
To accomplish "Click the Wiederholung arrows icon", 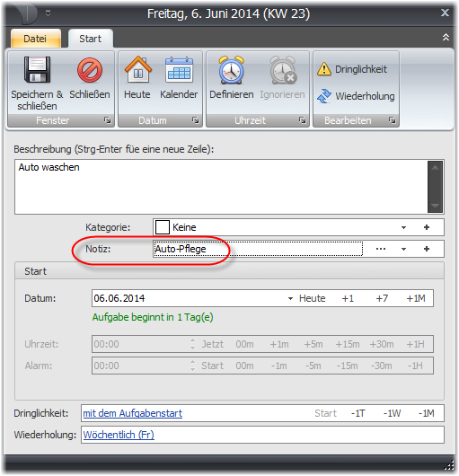I will 324,96.
